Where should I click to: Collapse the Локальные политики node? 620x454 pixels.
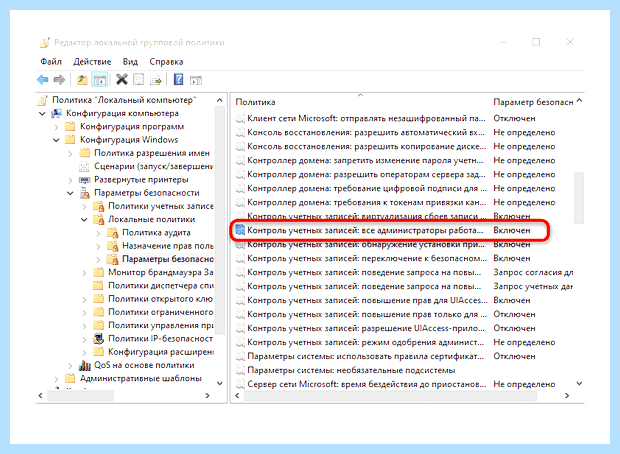(x=84, y=219)
